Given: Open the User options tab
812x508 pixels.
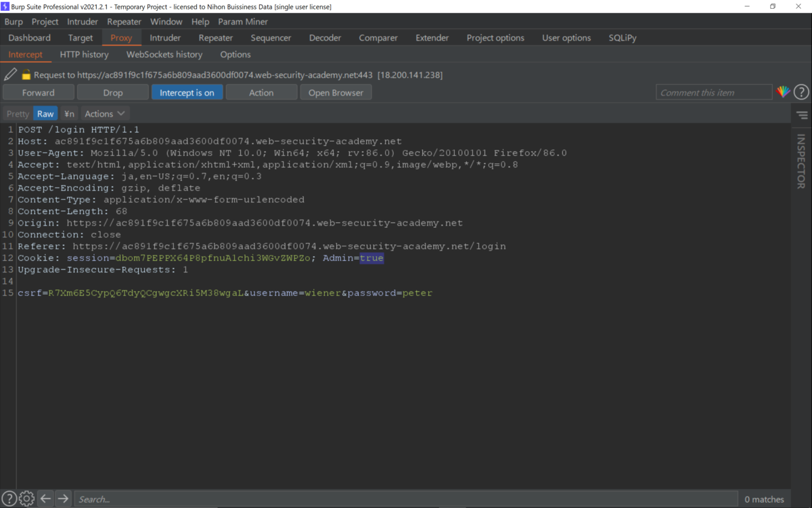Looking at the screenshot, I should pyautogui.click(x=566, y=38).
